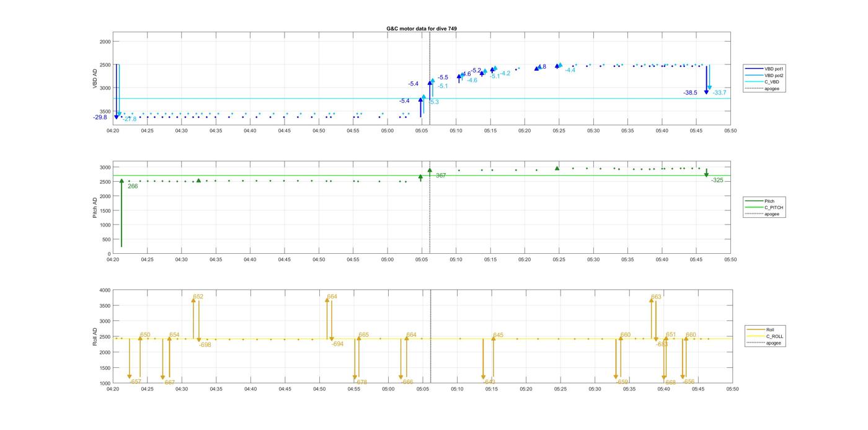Screen dimensions: 868x430
Task: Click the -666 label in Roll plot
Action: [407, 382]
